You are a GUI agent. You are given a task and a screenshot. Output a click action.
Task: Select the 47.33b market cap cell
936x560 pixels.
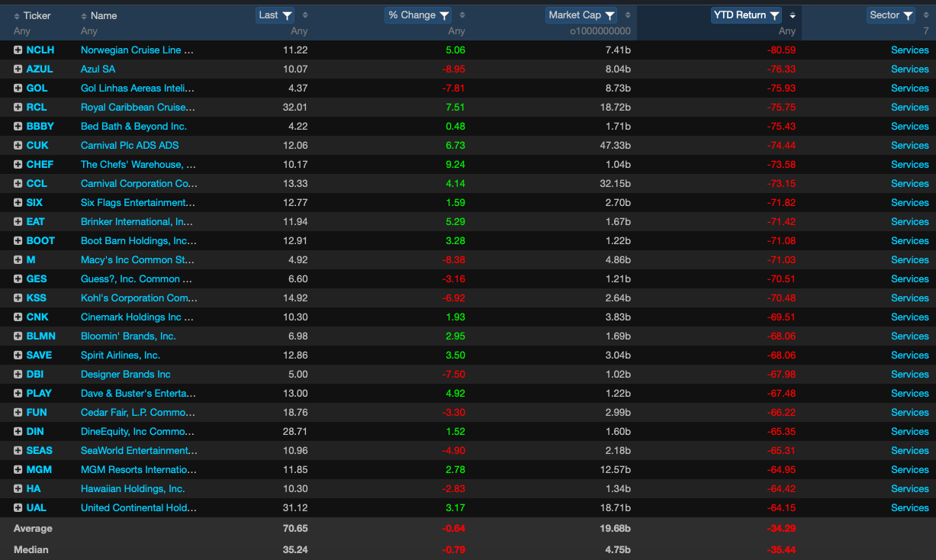[x=615, y=145]
